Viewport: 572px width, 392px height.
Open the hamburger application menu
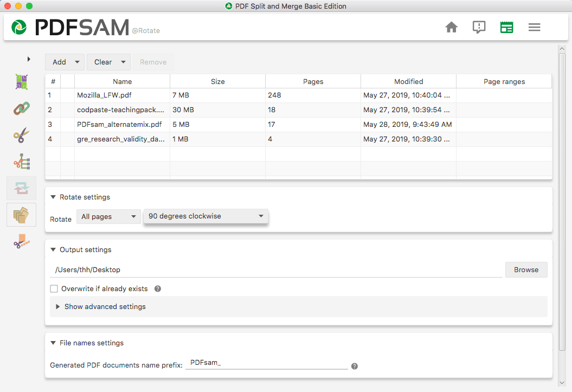pos(534,27)
